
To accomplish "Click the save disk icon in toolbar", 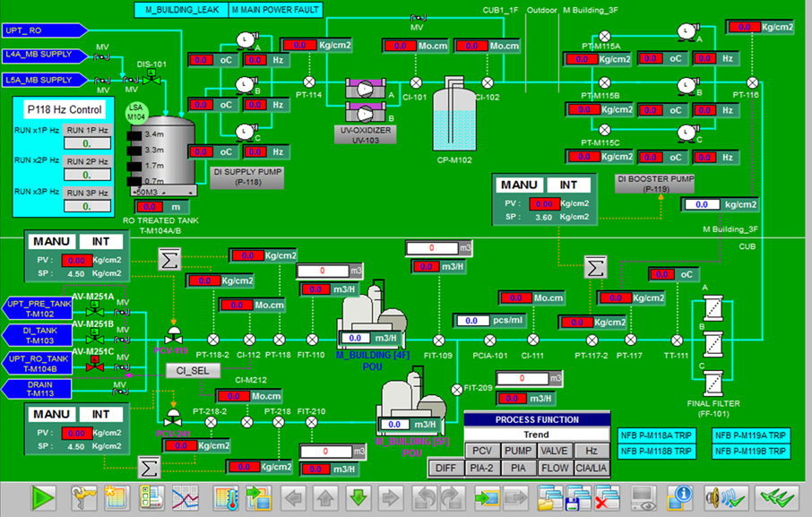I will tap(578, 497).
